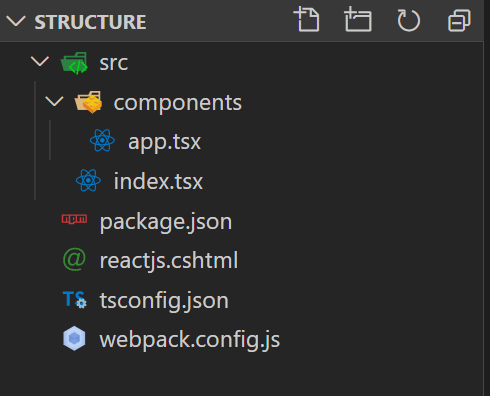The width and height of the screenshot is (490, 396).
Task: Open the index.tsx file
Action: coord(158,181)
